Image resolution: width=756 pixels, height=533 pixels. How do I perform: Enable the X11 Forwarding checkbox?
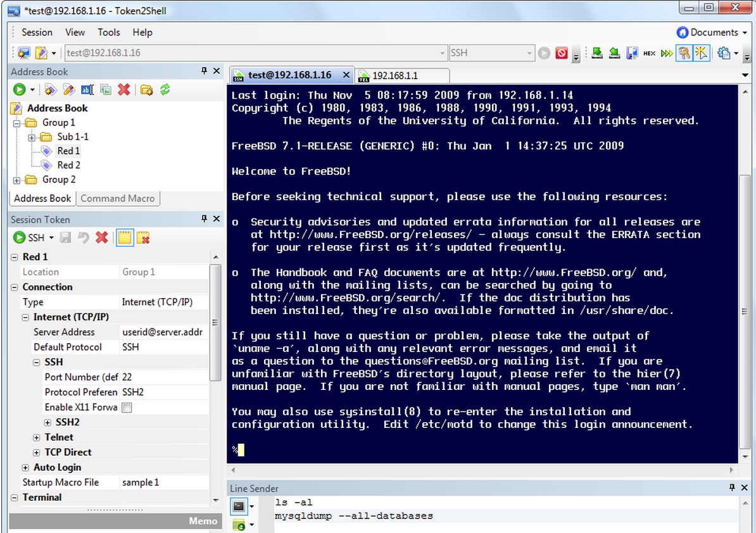127,408
